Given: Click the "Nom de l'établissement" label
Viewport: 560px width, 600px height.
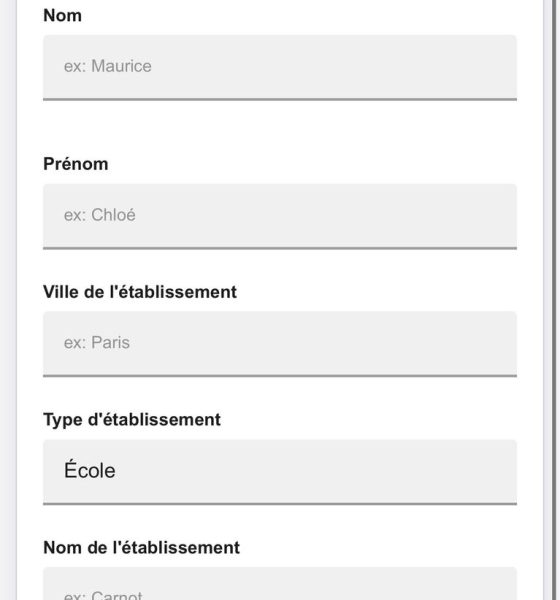Looking at the screenshot, I should coord(142,548).
